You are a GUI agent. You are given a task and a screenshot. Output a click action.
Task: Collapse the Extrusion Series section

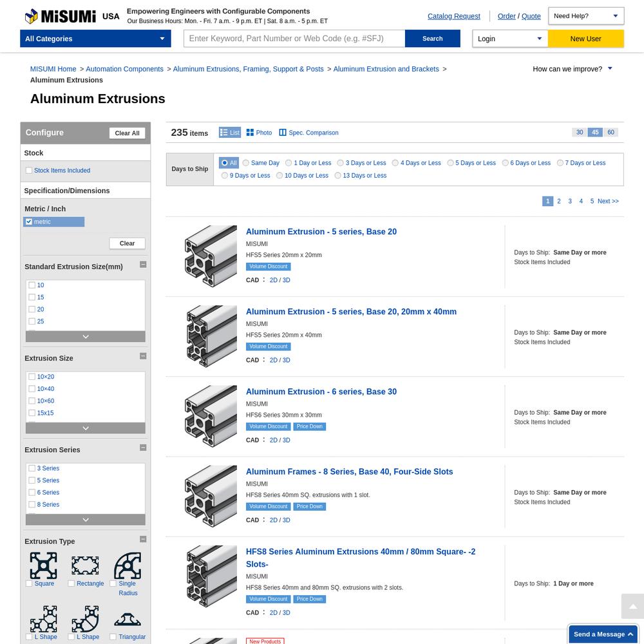point(143,448)
